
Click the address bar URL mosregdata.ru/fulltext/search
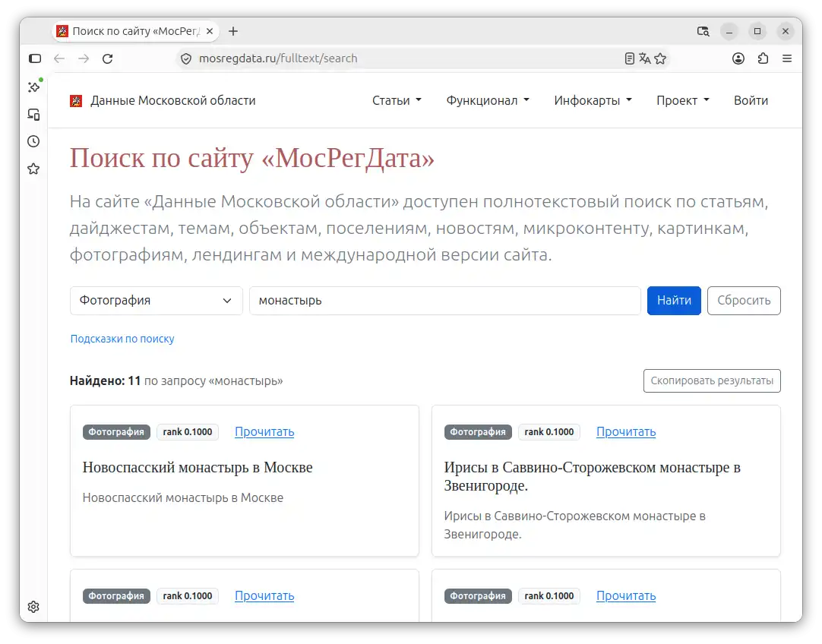click(278, 58)
